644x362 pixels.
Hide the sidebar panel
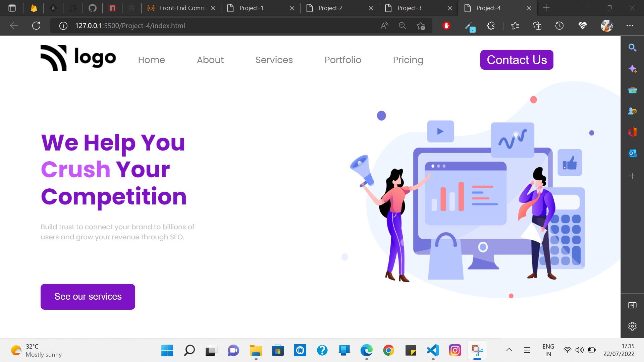point(632,305)
